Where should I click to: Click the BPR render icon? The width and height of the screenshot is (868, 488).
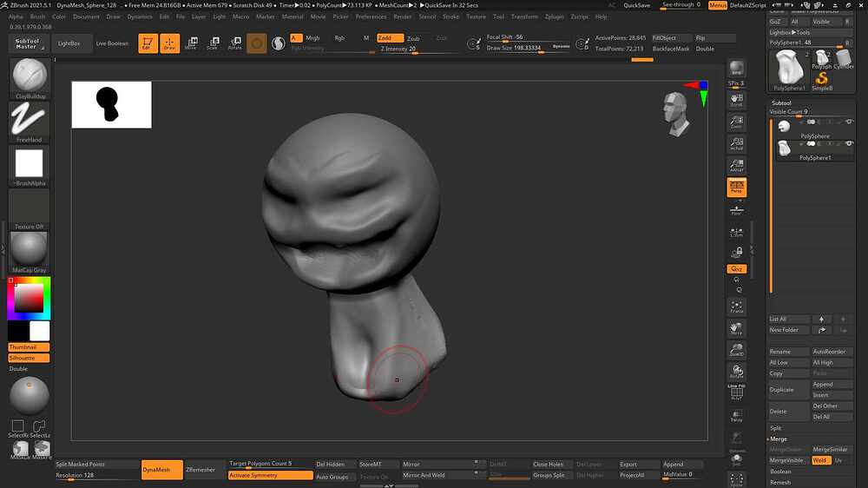click(x=736, y=68)
